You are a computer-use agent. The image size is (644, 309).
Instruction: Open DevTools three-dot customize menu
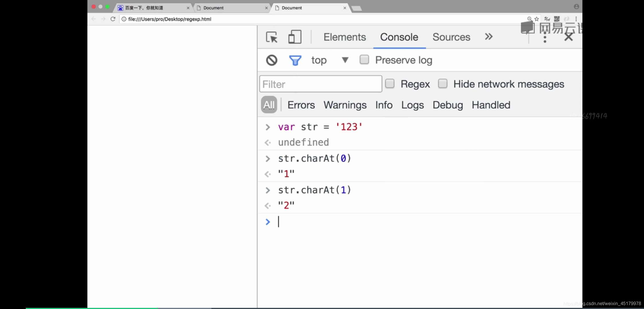[x=545, y=37]
